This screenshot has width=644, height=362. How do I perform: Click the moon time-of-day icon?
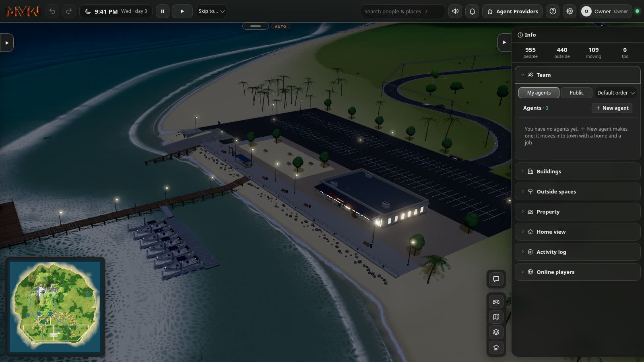coord(88,11)
